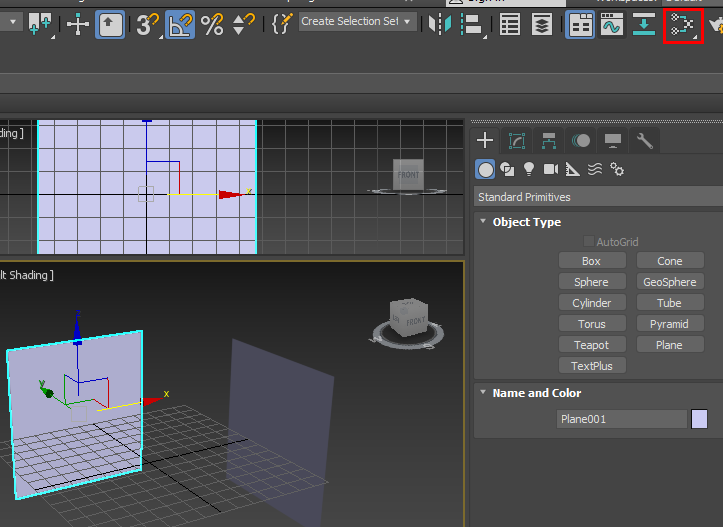The image size is (723, 527).
Task: Select Systems category icon
Action: point(617,170)
